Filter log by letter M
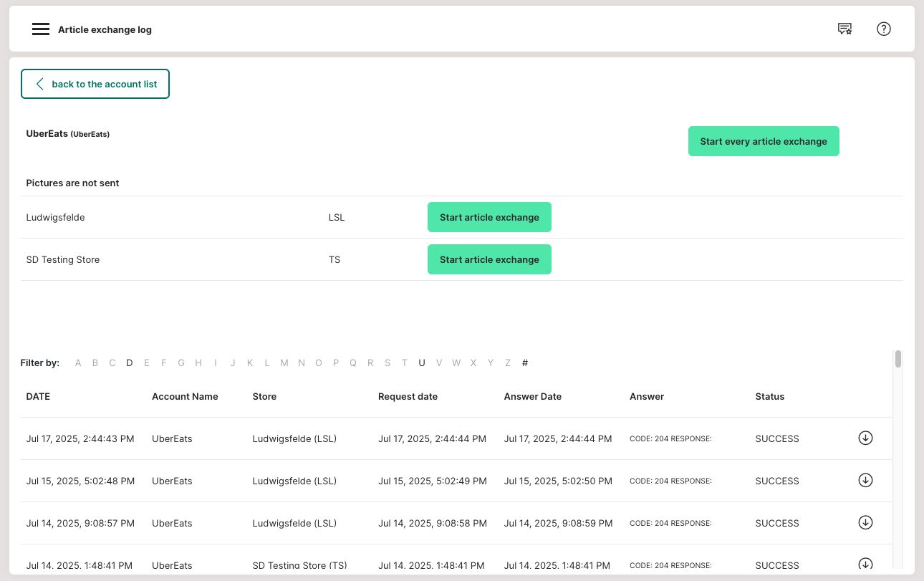 (284, 363)
